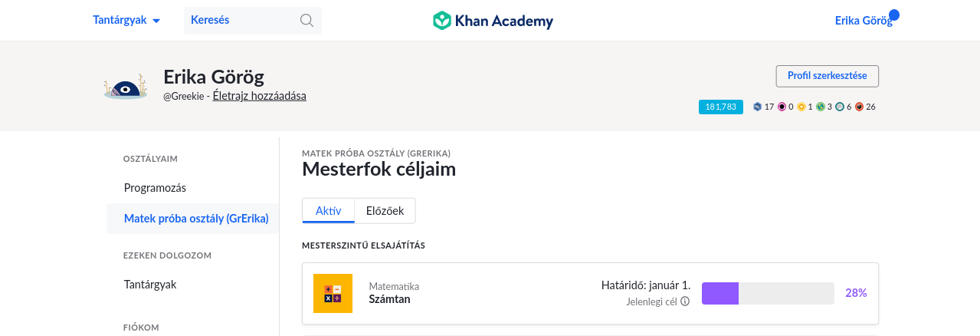Click the search magnifier icon

coord(306,21)
